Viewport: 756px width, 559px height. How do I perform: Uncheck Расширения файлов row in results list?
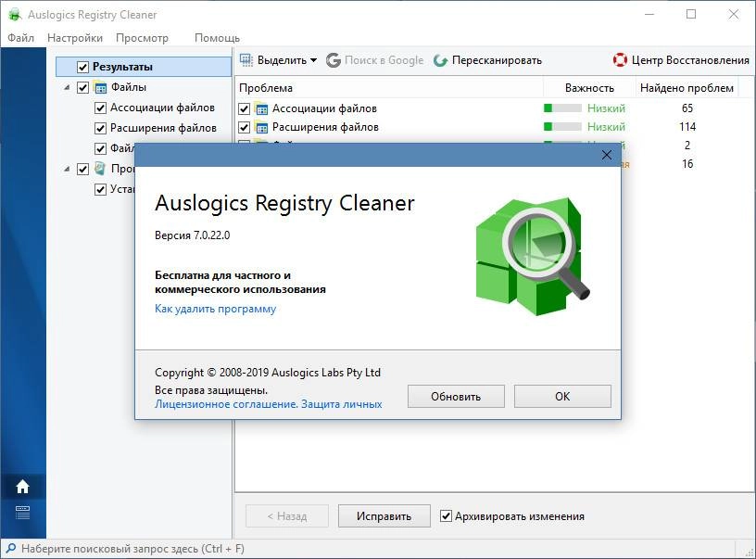[x=245, y=127]
